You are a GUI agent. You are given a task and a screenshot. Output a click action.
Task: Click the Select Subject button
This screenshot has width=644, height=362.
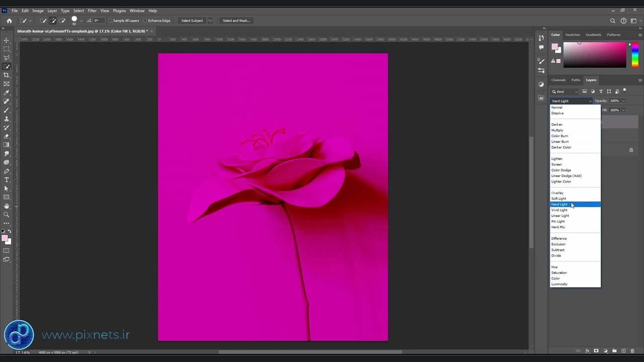(x=192, y=21)
